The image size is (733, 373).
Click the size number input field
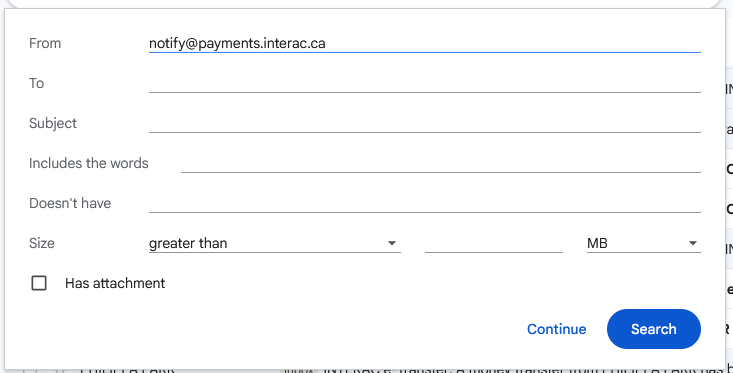click(x=494, y=244)
